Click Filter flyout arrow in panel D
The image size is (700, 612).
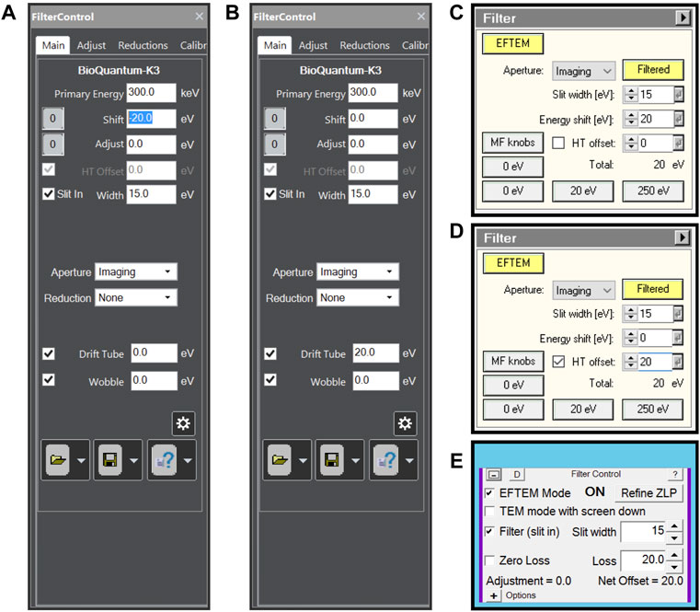(x=682, y=237)
